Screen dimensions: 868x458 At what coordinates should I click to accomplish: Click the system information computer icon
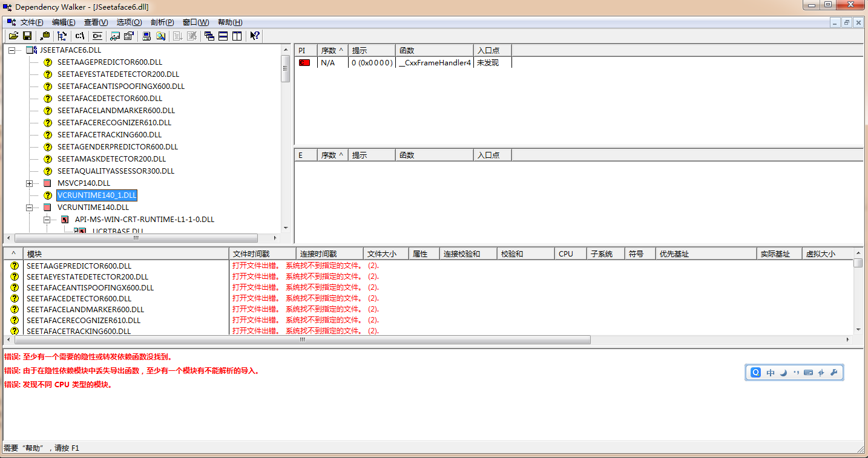tap(146, 36)
